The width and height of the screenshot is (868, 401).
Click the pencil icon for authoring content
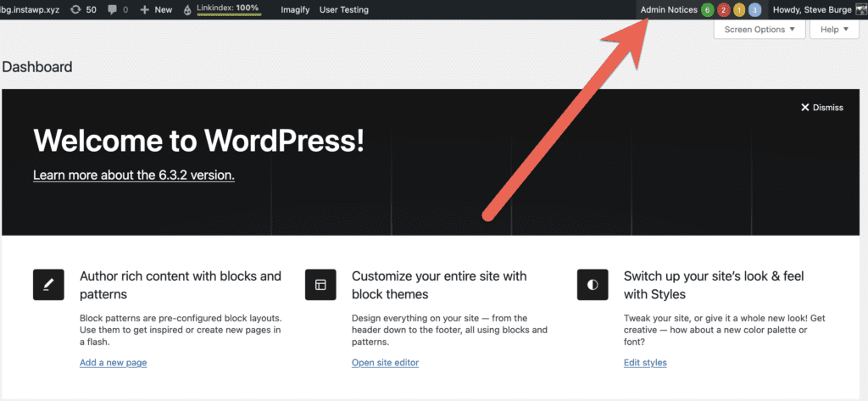pos(48,285)
